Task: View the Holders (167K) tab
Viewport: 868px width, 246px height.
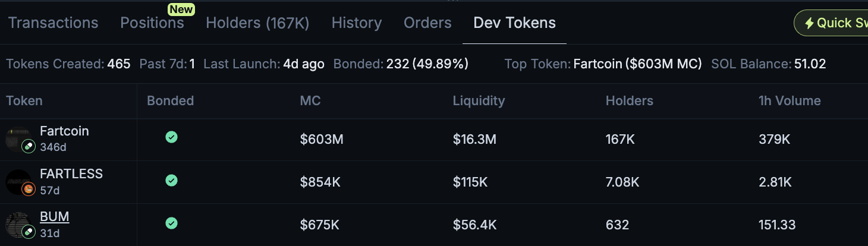Action: click(257, 23)
